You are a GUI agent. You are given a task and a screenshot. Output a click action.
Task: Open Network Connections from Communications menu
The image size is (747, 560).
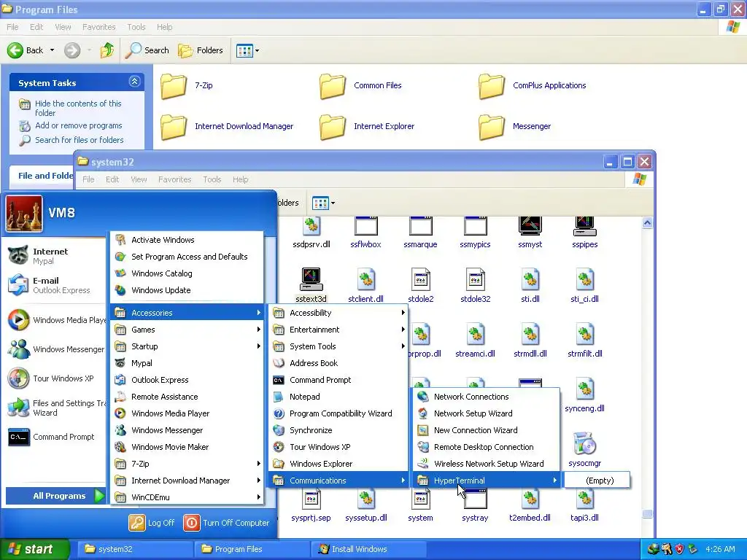(487, 397)
